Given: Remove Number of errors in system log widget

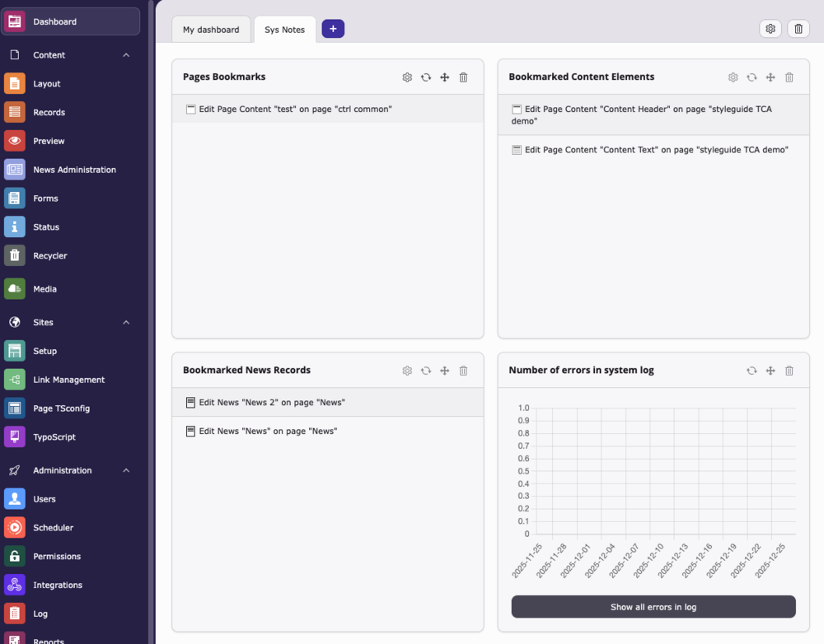Looking at the screenshot, I should tap(789, 371).
